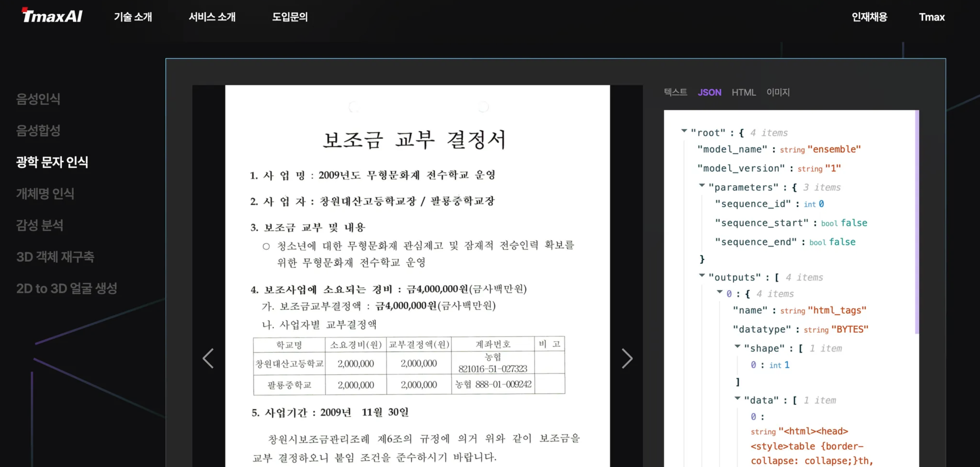The height and width of the screenshot is (467, 980).
Task: Collapse outputs item 0 node
Action: (719, 292)
